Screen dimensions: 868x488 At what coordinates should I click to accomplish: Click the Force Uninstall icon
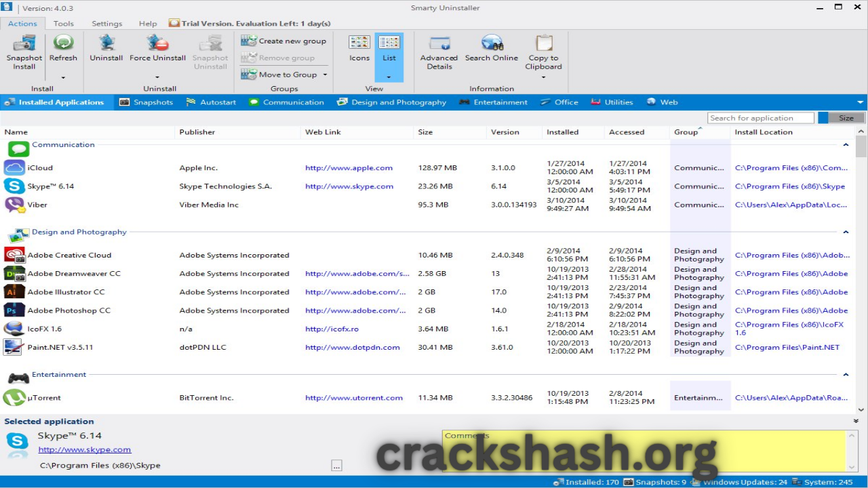(157, 43)
